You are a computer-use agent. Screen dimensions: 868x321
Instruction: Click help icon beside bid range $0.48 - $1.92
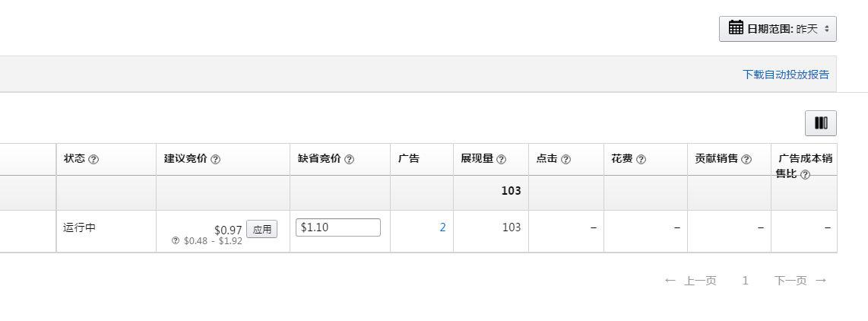[176, 240]
